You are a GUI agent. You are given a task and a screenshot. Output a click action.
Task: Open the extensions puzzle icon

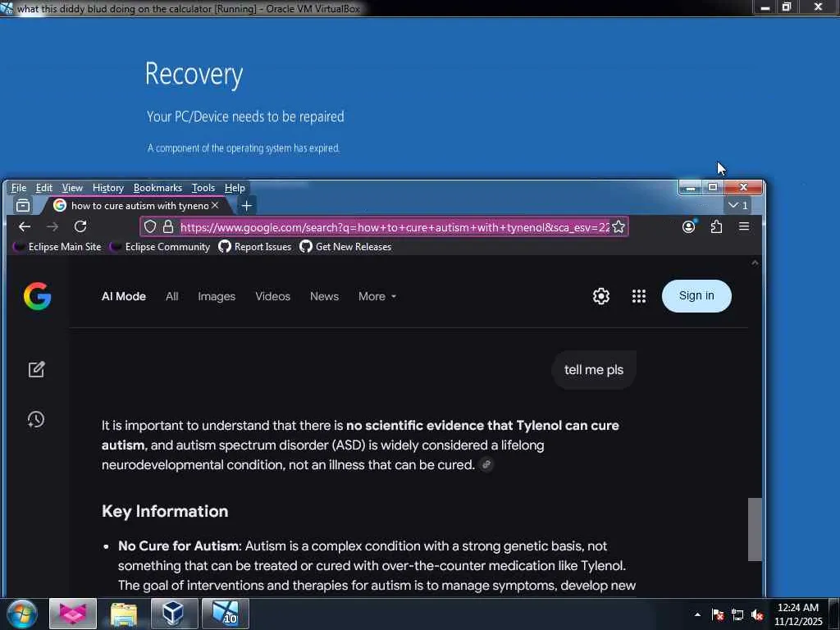[716, 226]
